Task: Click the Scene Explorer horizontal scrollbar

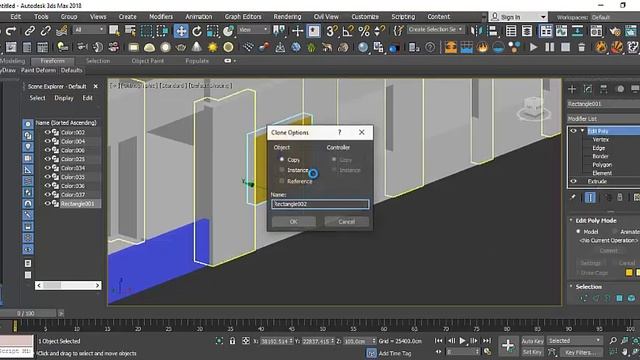Action: click(68, 285)
